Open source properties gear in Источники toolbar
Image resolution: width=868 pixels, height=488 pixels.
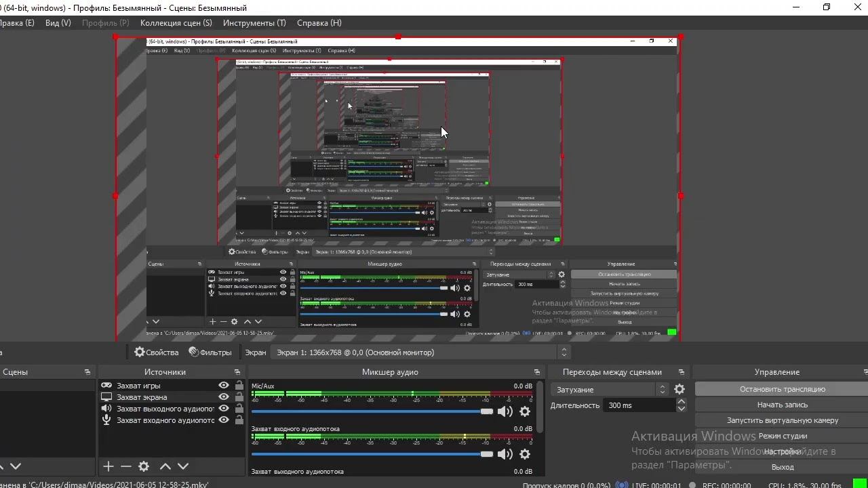pyautogui.click(x=144, y=466)
